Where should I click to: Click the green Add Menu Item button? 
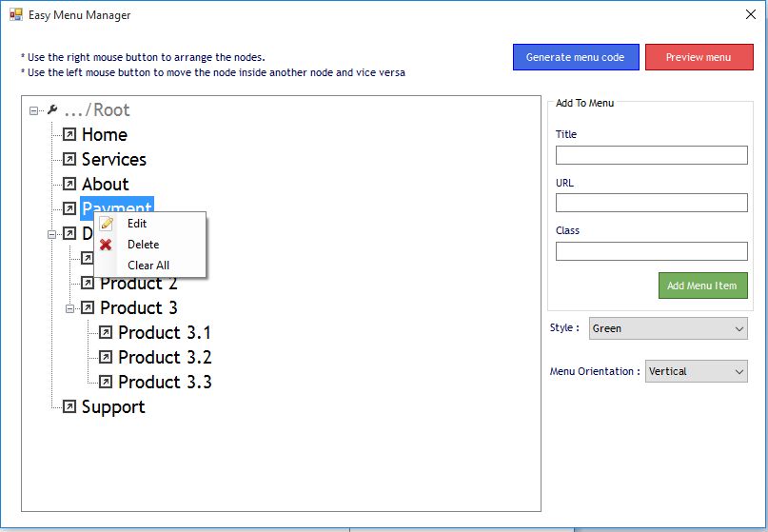(702, 286)
